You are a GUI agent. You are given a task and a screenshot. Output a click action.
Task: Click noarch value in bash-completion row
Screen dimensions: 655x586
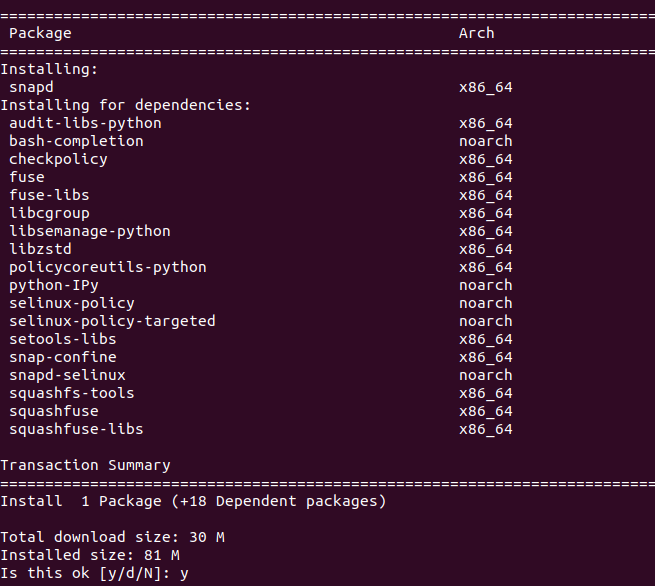pyautogui.click(x=486, y=141)
